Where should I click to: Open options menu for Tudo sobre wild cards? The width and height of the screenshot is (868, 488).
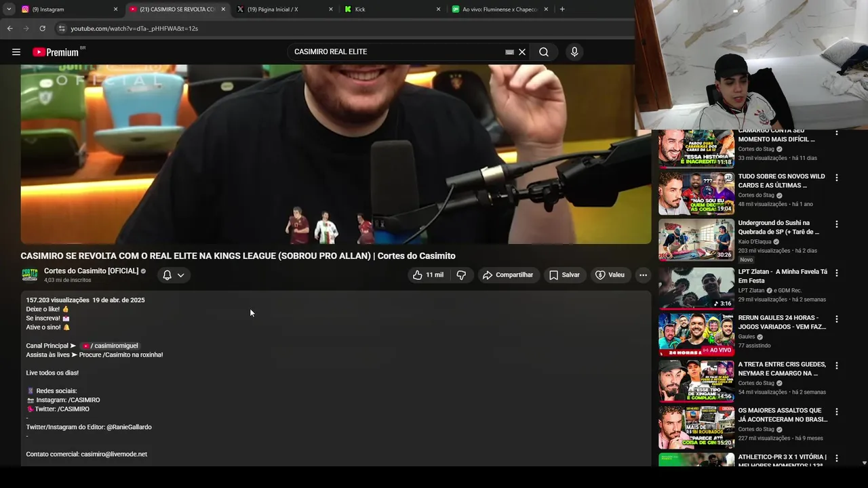pyautogui.click(x=836, y=178)
